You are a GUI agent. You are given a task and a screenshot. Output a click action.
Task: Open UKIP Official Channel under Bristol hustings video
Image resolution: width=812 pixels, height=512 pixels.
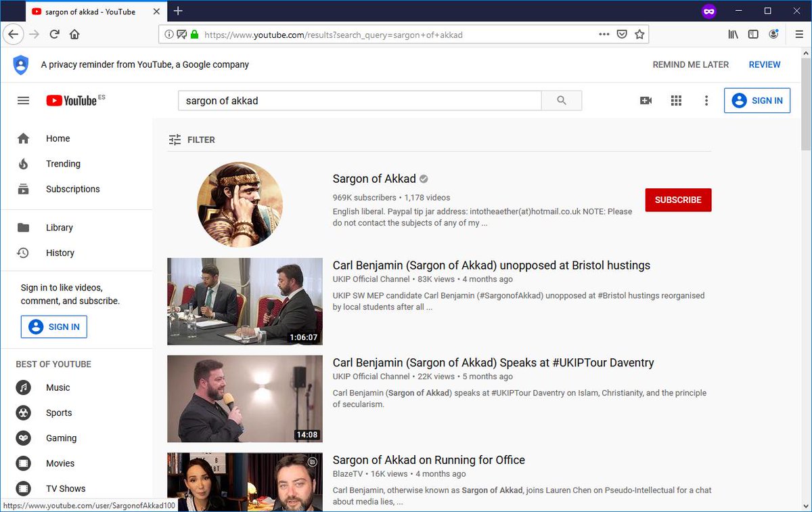point(371,279)
